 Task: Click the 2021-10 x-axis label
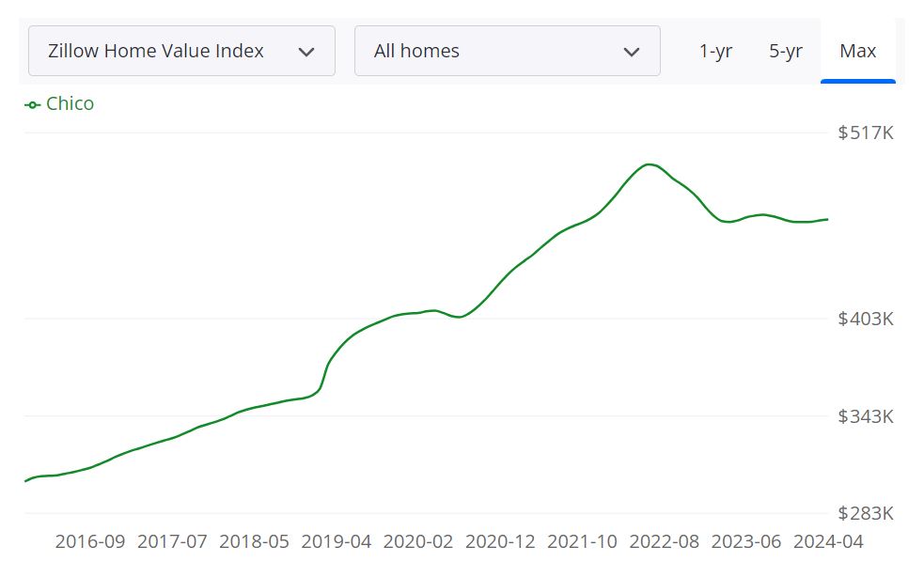coord(582,541)
